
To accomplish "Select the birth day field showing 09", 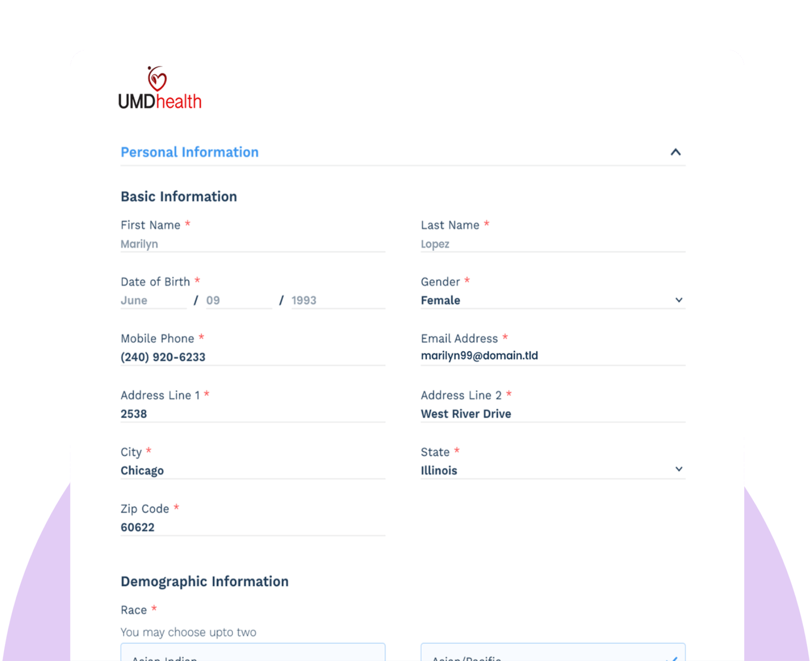I will (x=239, y=300).
